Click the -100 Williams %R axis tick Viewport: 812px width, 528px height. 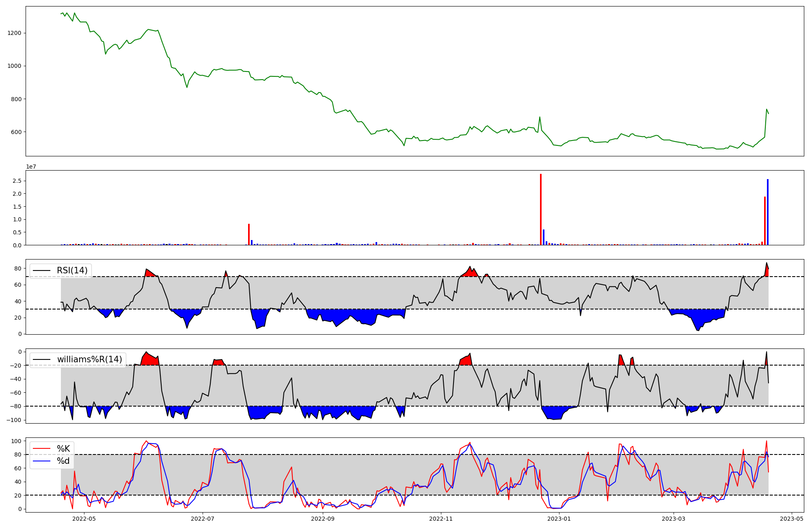point(13,420)
